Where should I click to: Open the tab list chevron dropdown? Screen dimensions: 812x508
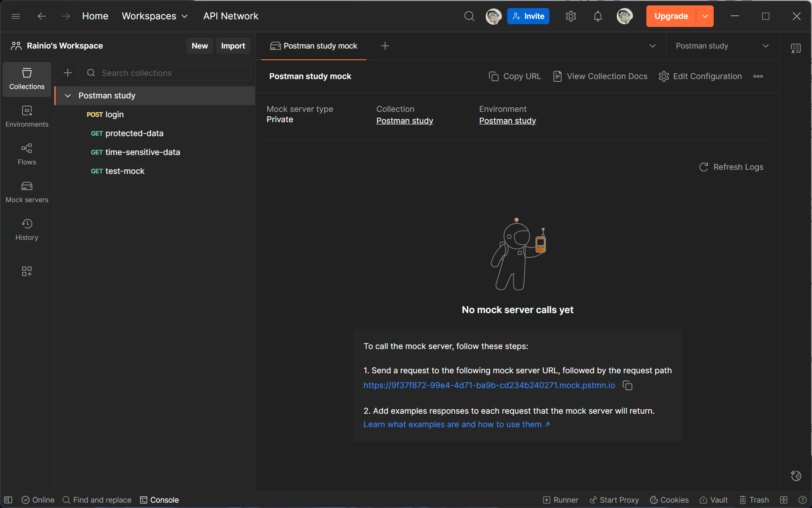[653, 46]
